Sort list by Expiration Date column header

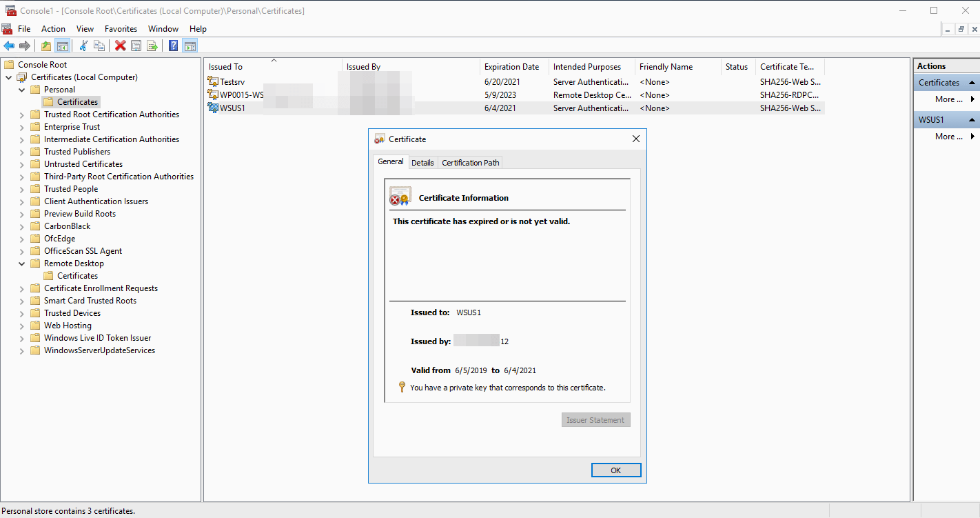coord(511,67)
